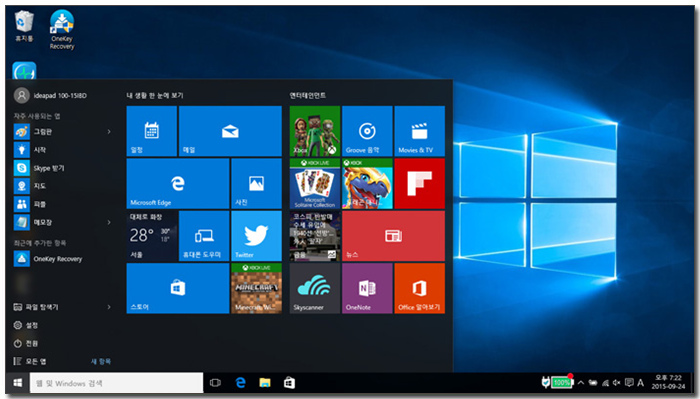Open the Seoul weather tile
Viewport: 700px width, 399px height.
click(152, 236)
